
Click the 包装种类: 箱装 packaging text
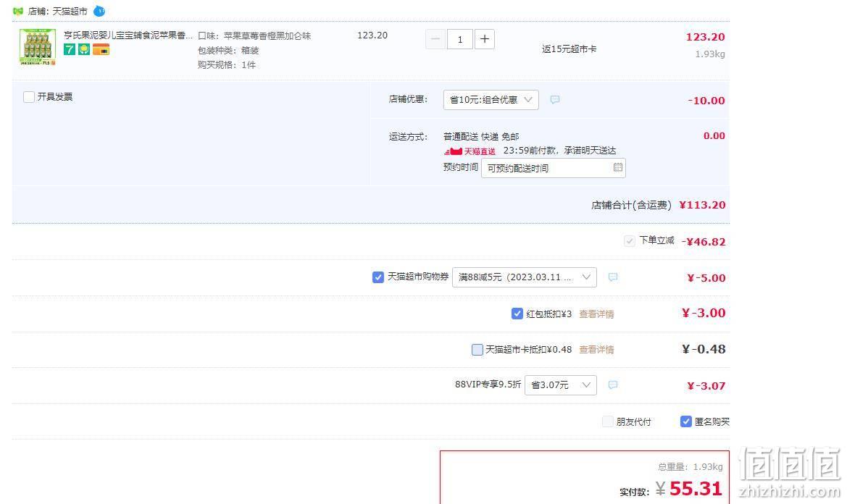click(x=228, y=51)
